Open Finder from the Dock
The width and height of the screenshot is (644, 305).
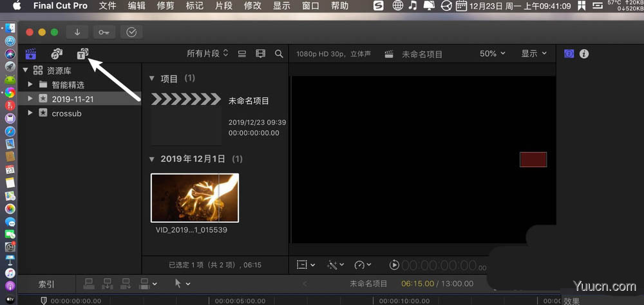(x=10, y=28)
